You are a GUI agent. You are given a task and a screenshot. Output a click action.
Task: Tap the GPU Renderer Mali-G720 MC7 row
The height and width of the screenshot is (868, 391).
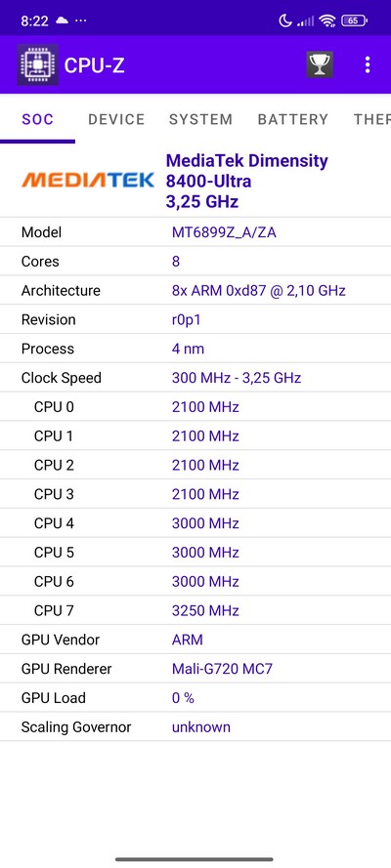click(x=195, y=669)
